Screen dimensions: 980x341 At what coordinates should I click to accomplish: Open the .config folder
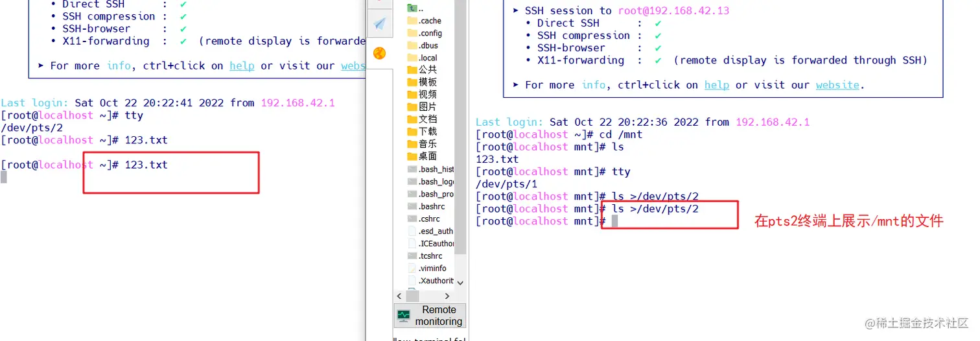[x=425, y=33]
